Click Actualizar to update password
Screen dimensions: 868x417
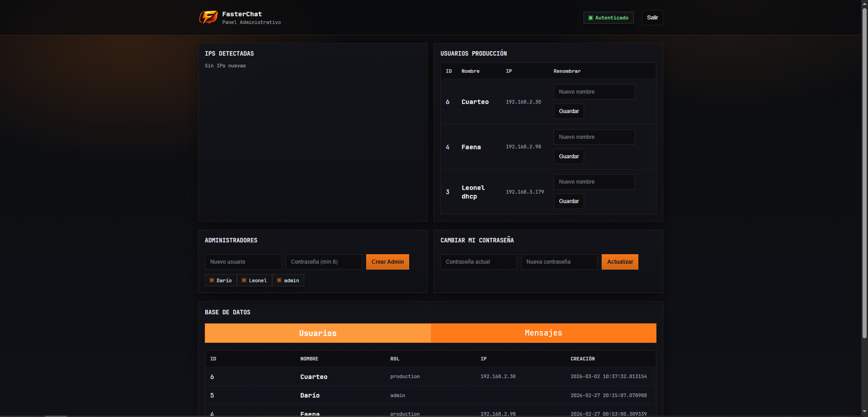[619, 262]
